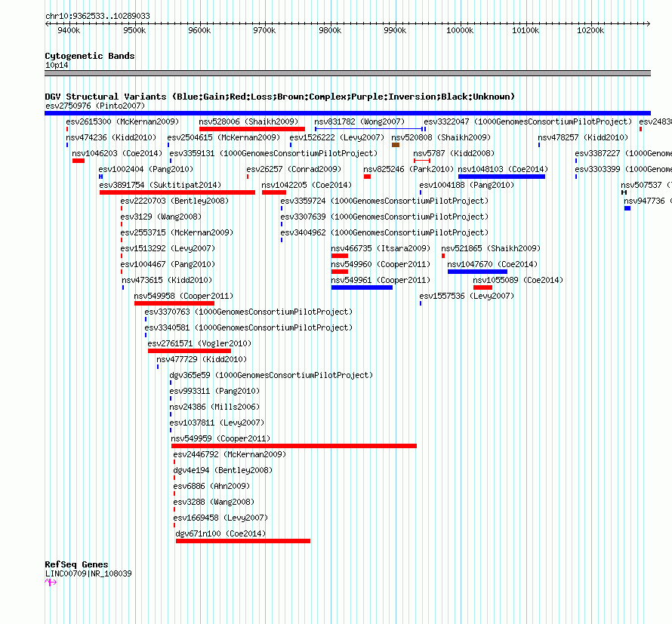Click the 9800k ruler tick label
Viewport: 672px width, 624px height.
coord(331,30)
